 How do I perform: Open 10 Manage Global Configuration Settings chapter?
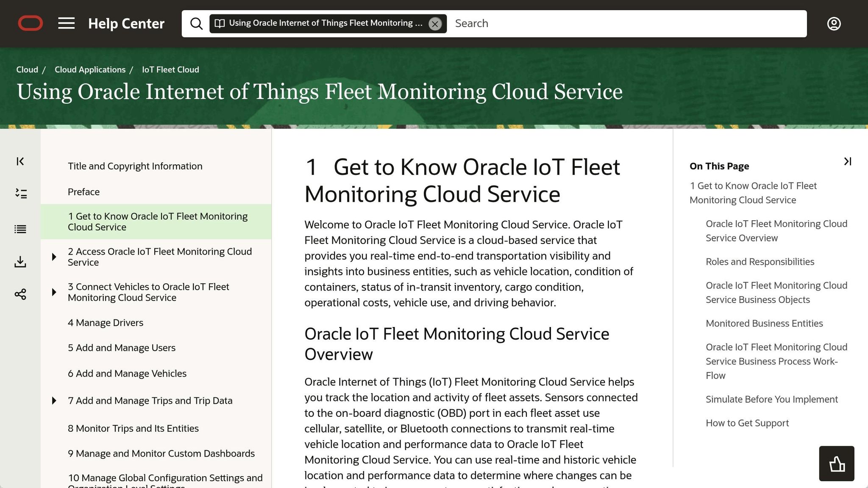tap(165, 481)
